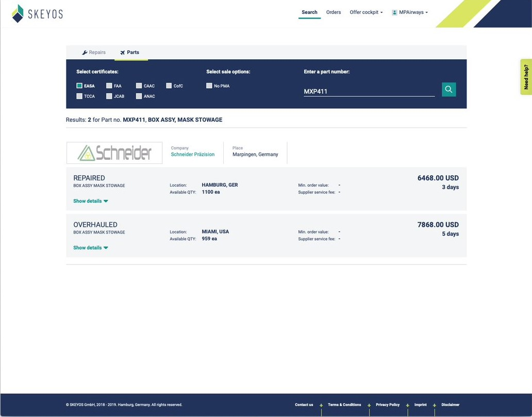Open the Schneider Präzision company link
Viewport: 532px width, 417px height.
point(192,155)
